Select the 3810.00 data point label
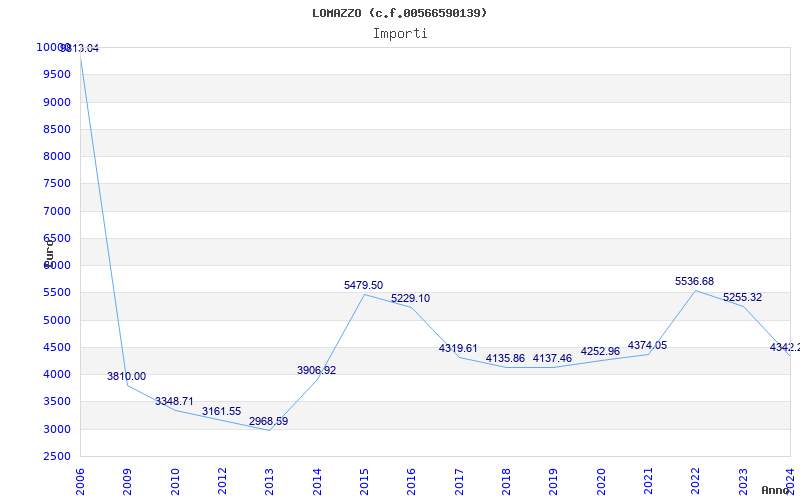800x500 pixels. pyautogui.click(x=126, y=376)
